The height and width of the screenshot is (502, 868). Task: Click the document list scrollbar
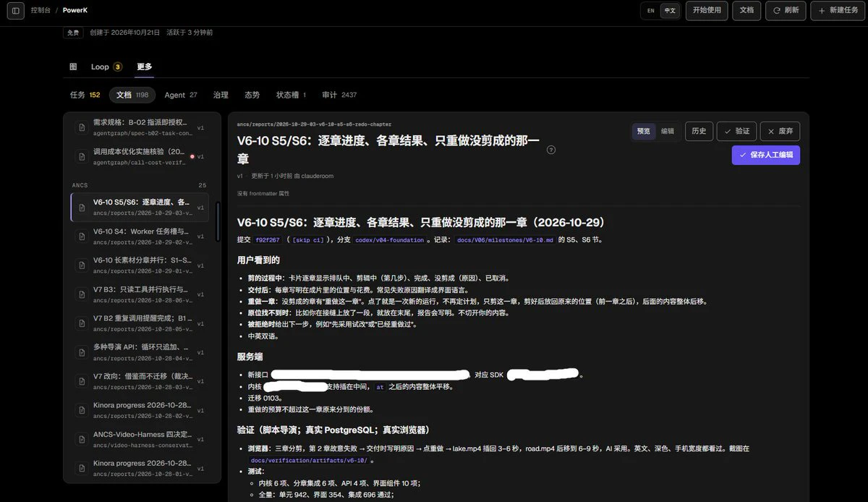click(x=218, y=221)
